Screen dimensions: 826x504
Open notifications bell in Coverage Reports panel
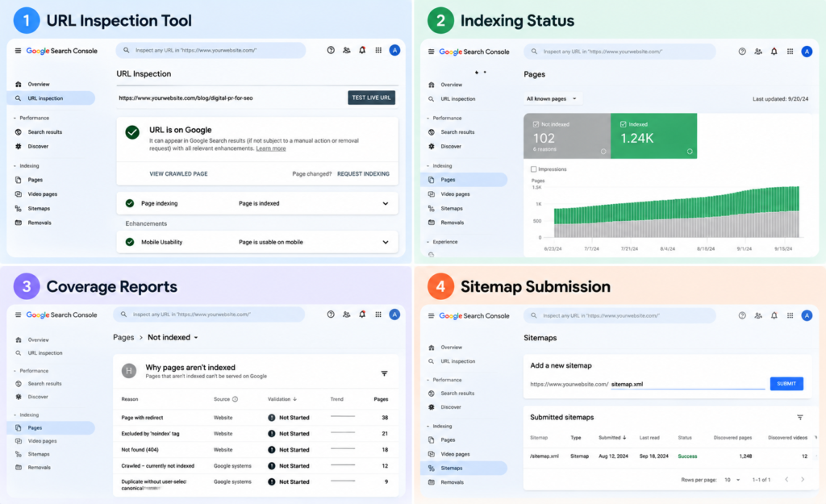362,314
